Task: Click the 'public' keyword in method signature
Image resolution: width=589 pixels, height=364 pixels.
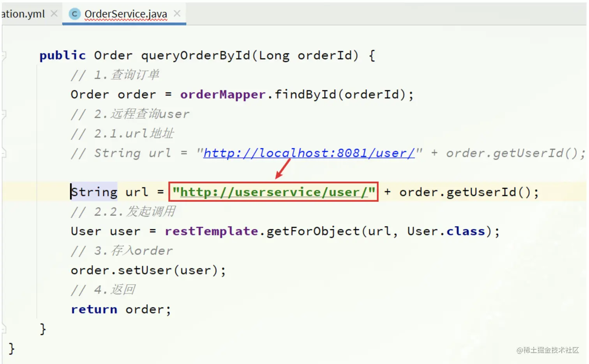Action: coord(62,55)
